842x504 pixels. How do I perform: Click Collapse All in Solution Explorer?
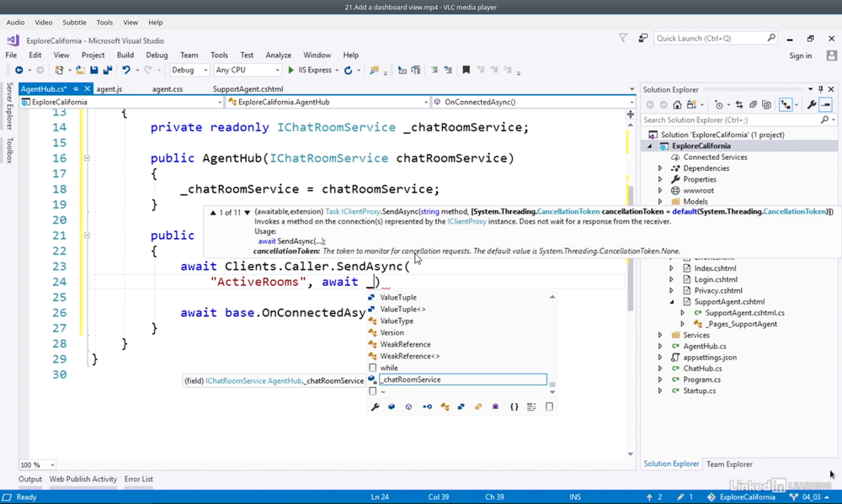[x=752, y=105]
